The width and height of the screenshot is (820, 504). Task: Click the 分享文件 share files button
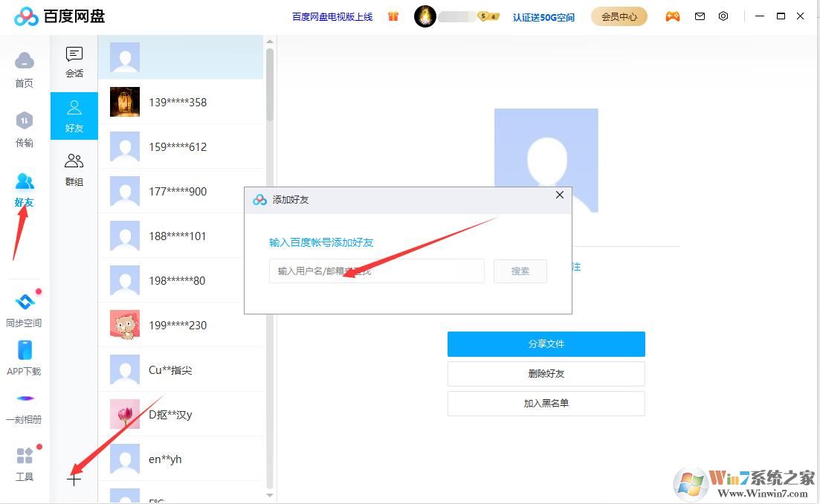click(x=546, y=344)
